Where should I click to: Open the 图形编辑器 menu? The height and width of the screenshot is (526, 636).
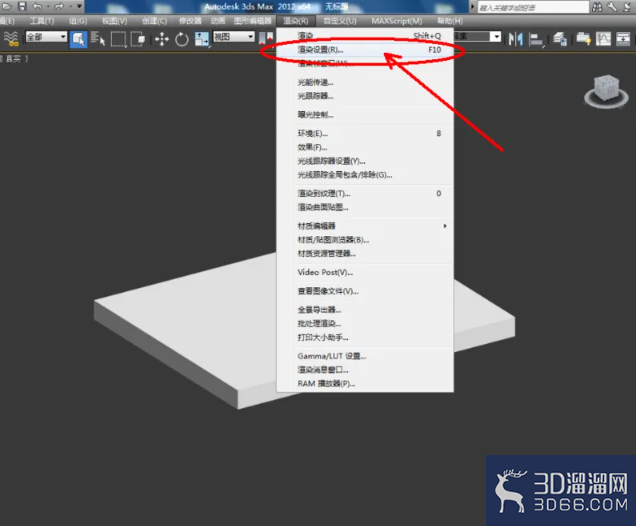(252, 21)
